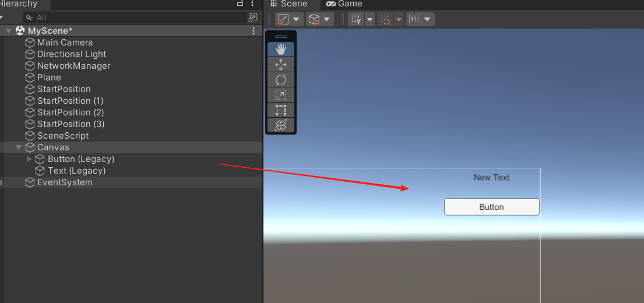The width and height of the screenshot is (644, 303).
Task: Click the Plane cube icon
Action: pyautogui.click(x=30, y=77)
